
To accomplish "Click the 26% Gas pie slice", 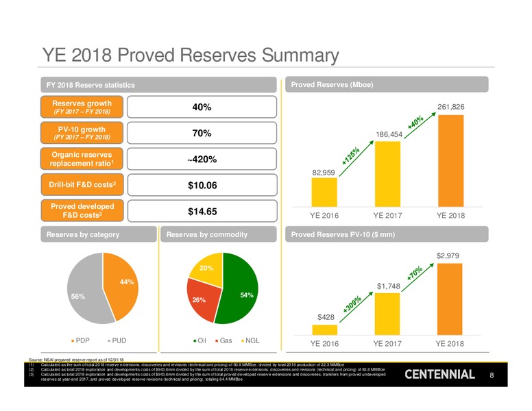I will 202,300.
